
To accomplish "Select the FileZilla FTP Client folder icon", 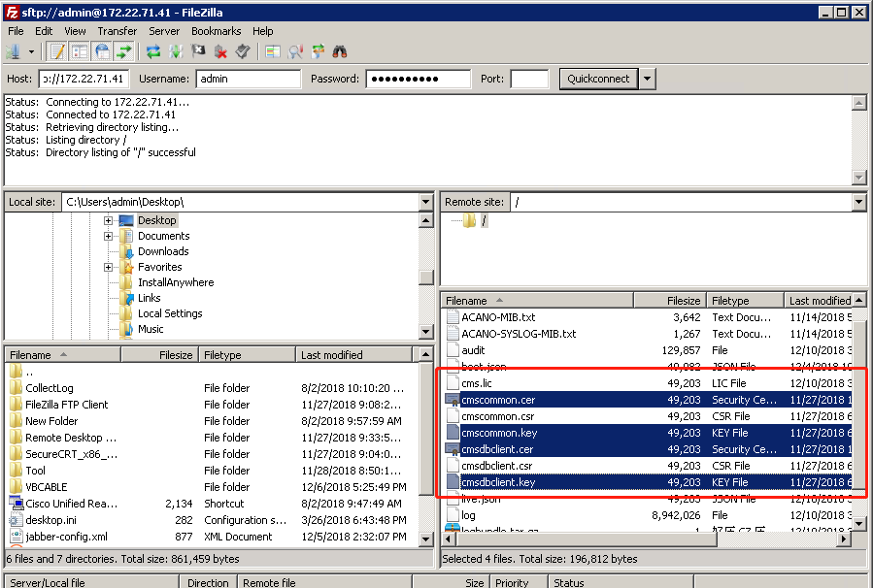I will click(x=17, y=405).
